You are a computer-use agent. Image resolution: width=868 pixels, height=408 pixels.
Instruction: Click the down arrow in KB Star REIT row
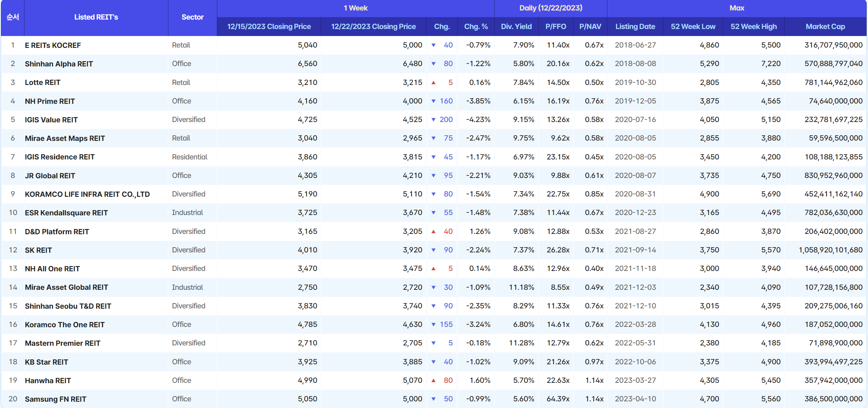tap(433, 362)
